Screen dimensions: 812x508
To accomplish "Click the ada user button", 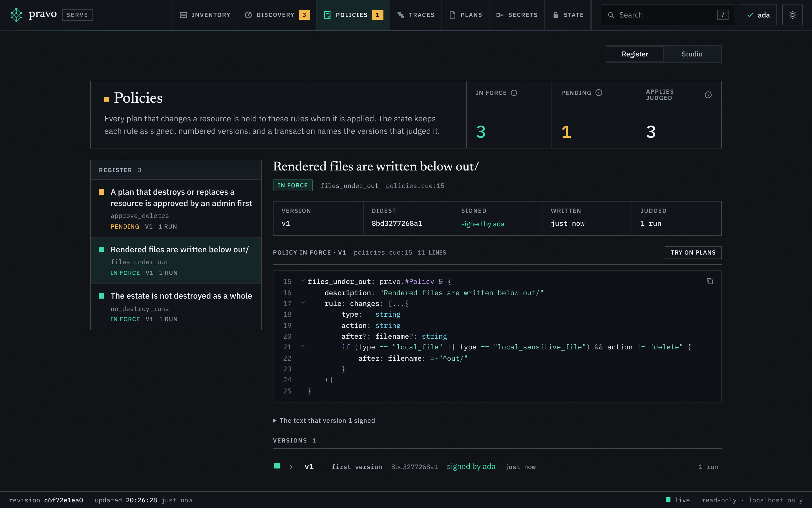I will point(758,15).
